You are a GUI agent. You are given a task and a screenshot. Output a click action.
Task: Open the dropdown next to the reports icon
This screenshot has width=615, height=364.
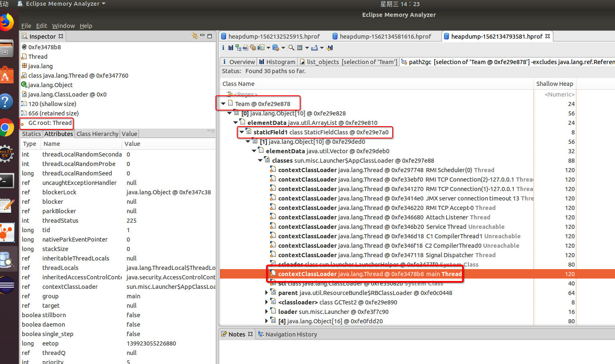(268, 48)
